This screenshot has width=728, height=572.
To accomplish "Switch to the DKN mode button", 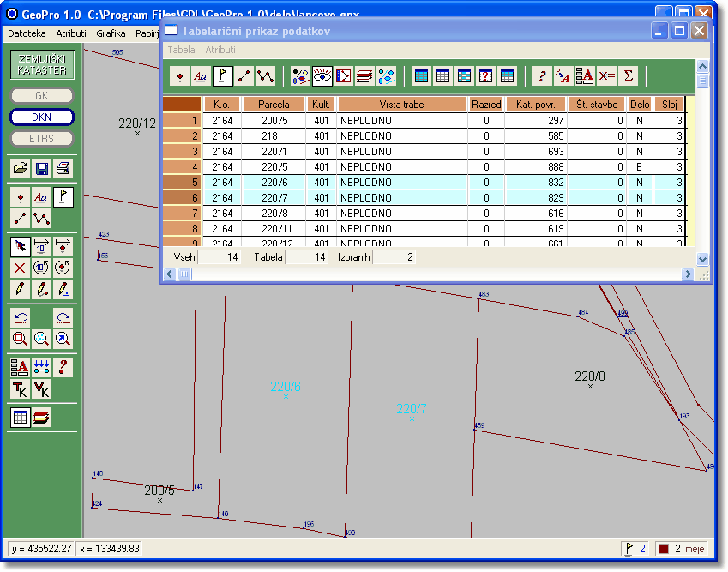I will [42, 117].
